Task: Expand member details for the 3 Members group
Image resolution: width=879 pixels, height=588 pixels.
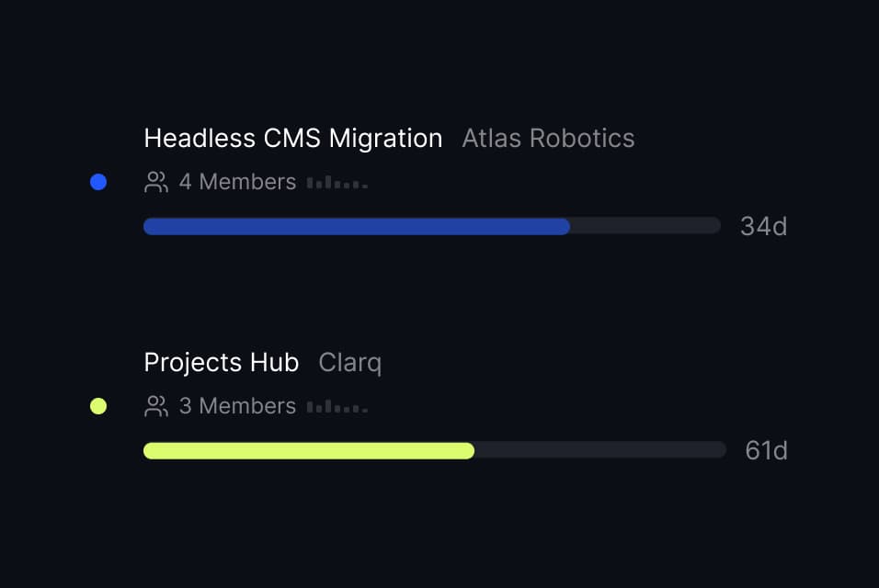Action: tap(237, 405)
